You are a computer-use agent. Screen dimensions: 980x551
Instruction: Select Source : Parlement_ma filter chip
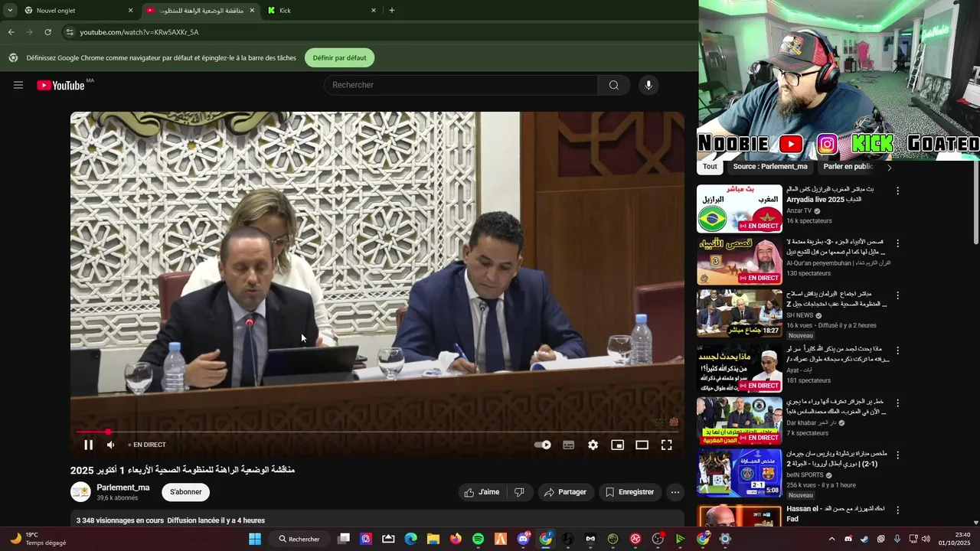pos(770,166)
